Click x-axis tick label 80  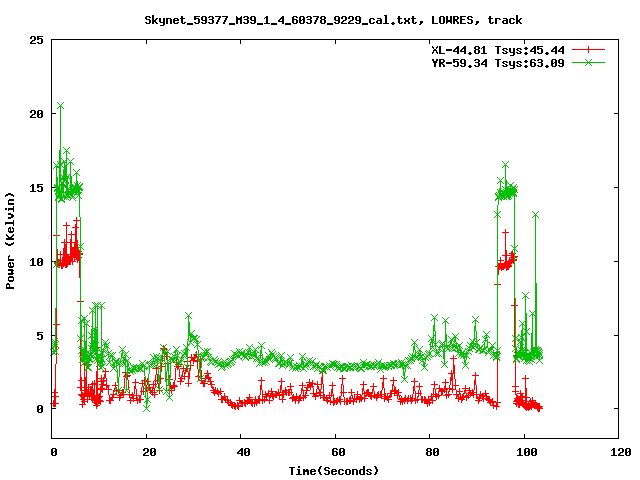click(432, 452)
